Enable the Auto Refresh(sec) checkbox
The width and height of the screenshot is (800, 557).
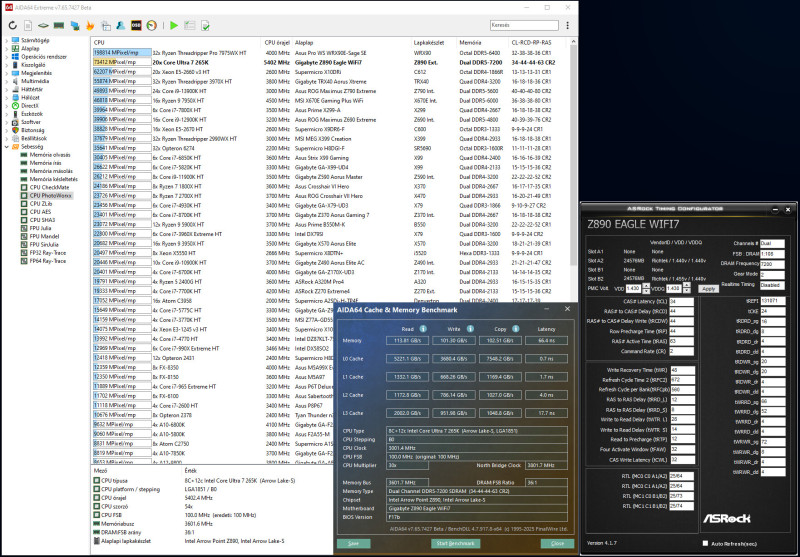click(x=707, y=543)
